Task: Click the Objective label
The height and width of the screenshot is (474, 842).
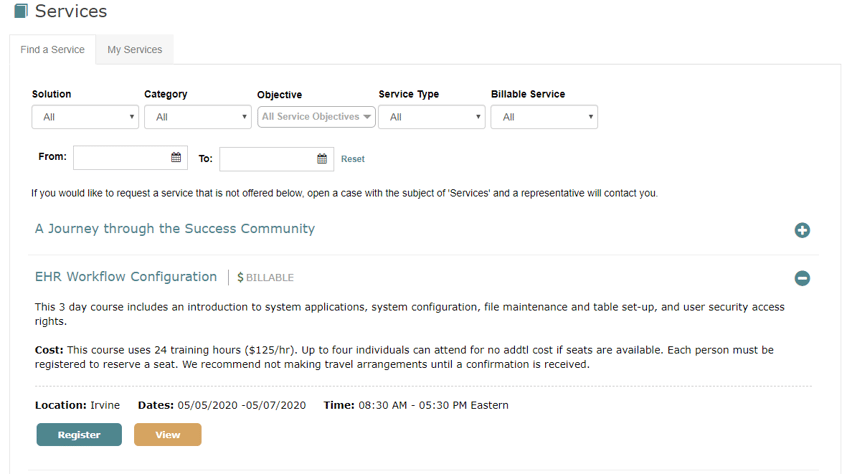Action: [279, 94]
